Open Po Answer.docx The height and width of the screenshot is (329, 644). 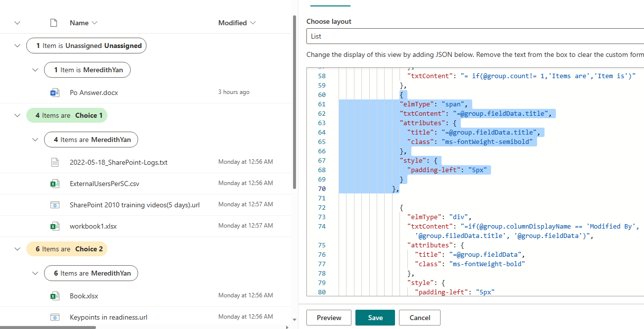pyautogui.click(x=94, y=93)
